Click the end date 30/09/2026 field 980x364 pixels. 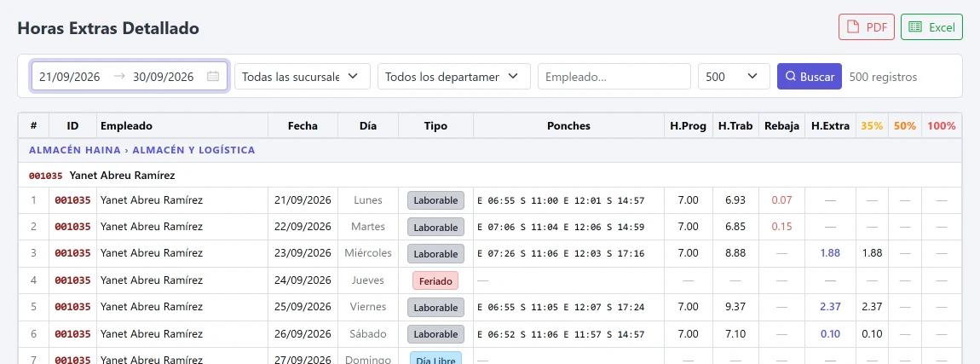click(x=163, y=77)
